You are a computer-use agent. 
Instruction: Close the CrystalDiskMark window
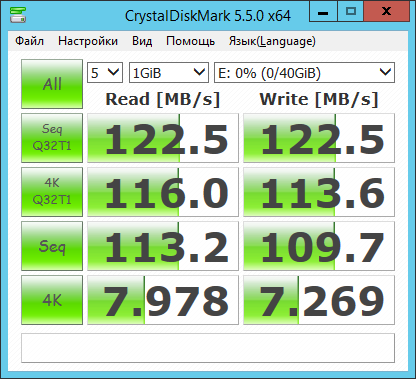386,11
